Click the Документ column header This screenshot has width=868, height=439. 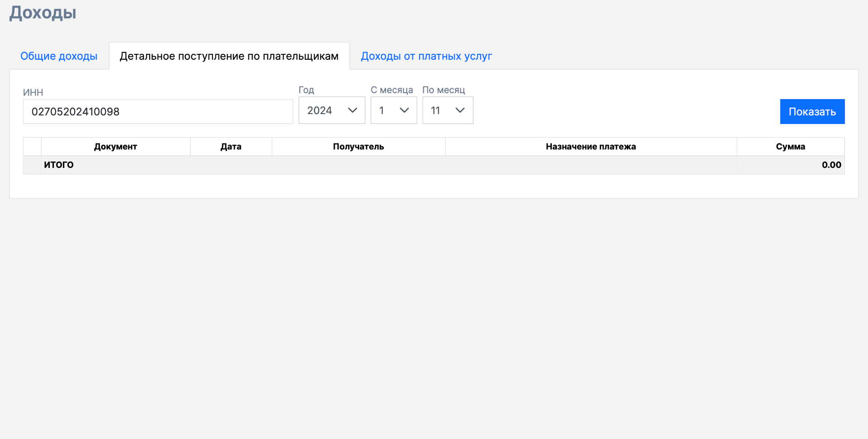tap(115, 147)
